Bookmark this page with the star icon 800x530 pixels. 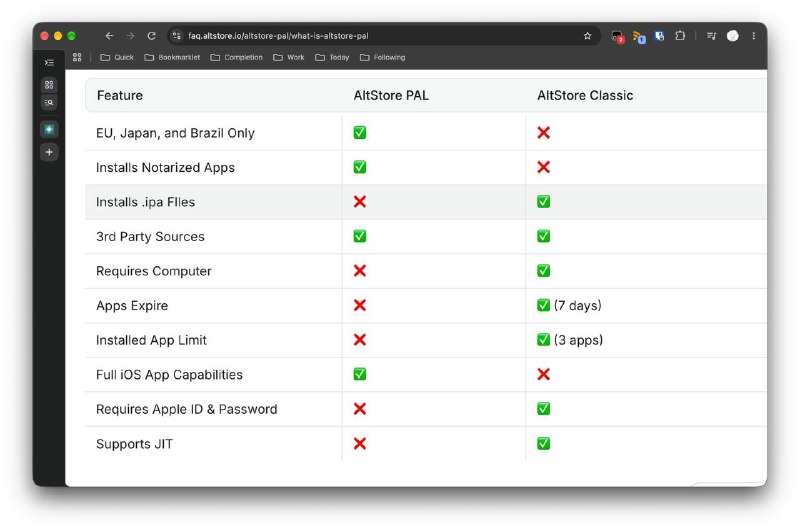pos(587,36)
